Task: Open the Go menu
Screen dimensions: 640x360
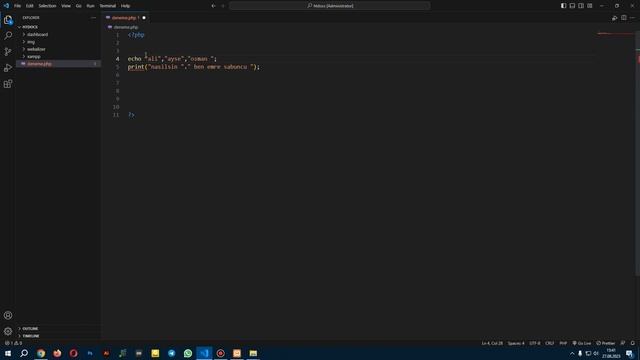Action: tap(78, 6)
